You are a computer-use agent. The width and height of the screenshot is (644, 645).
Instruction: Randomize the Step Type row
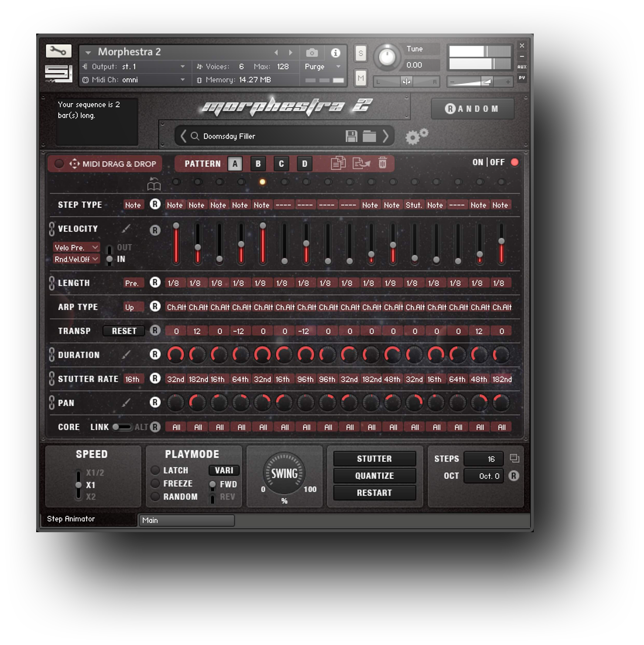[x=155, y=204]
